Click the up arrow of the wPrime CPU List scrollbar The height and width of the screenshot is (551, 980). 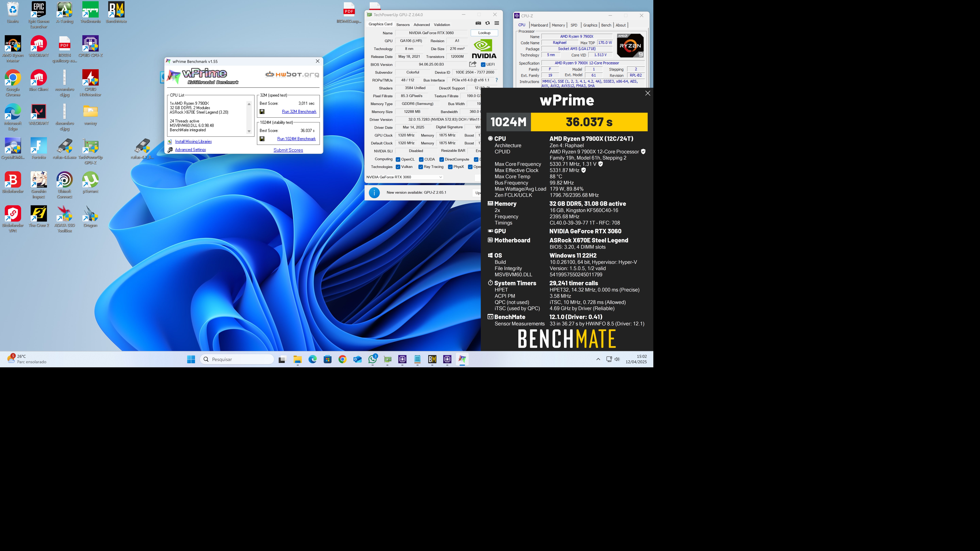(x=249, y=104)
